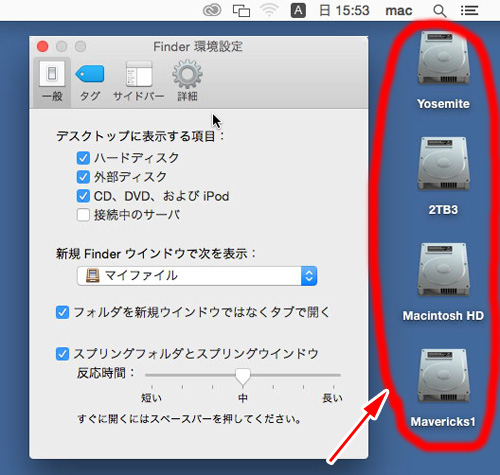Viewport: 500px width, 475px height.
Task: Switch to the サイドバー preferences tab
Action: 139,82
